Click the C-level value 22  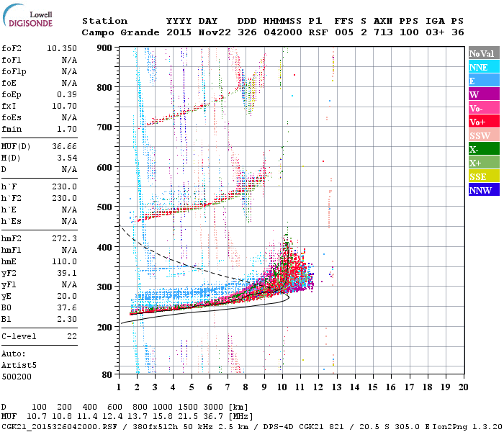tap(72, 336)
